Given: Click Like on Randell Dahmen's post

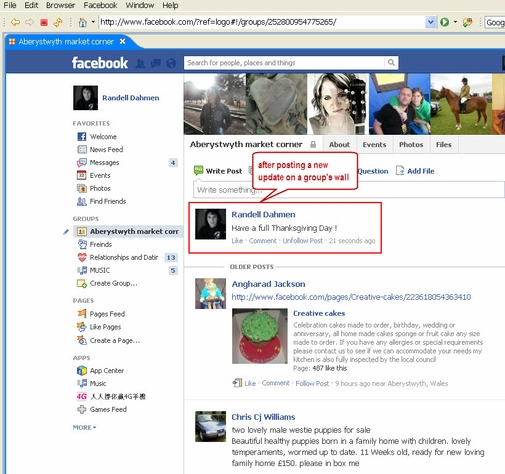Looking at the screenshot, I should coord(237,241).
